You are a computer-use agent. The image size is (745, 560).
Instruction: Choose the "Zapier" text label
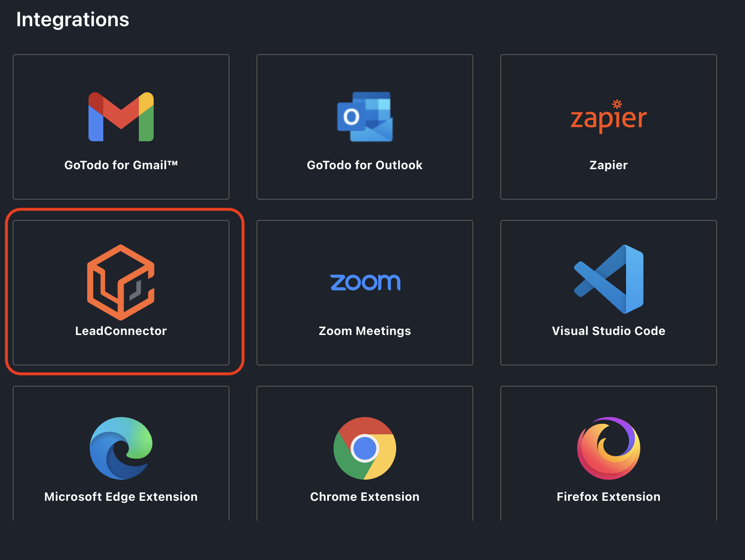point(608,165)
